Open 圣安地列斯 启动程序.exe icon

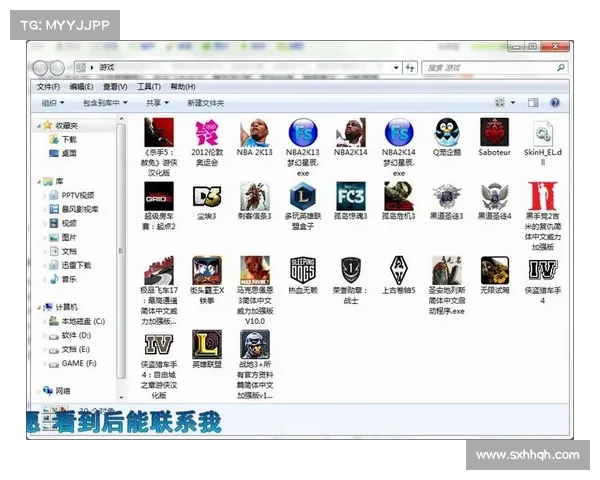coord(447,270)
